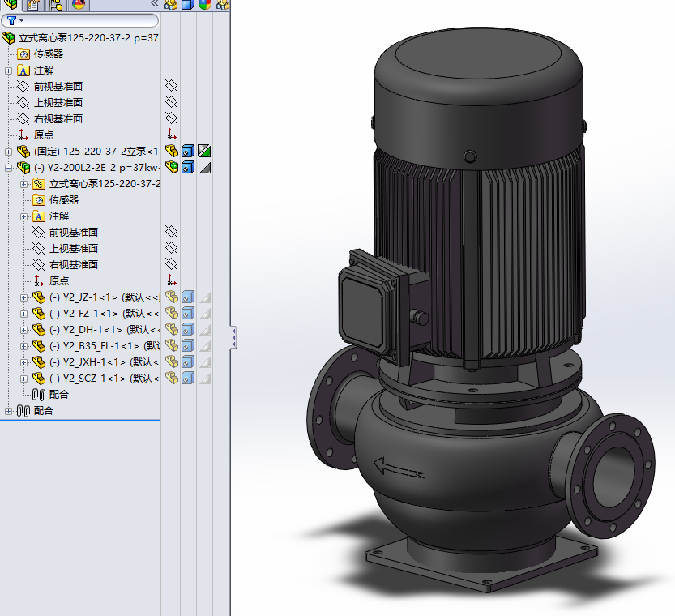The height and width of the screenshot is (616, 675).
Task: Expand the Y2_SCZ-1<1> component
Action: click(x=23, y=379)
